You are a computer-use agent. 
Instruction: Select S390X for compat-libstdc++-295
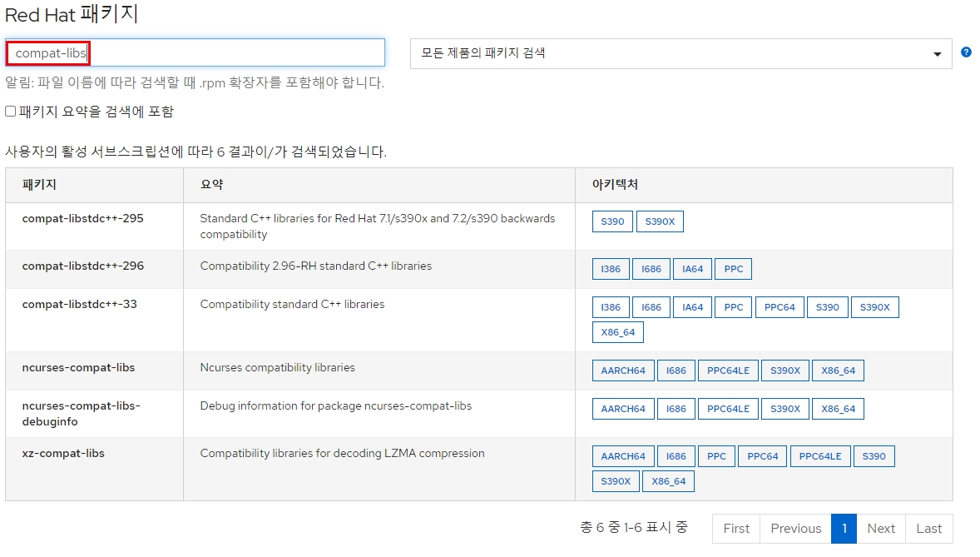click(x=660, y=221)
